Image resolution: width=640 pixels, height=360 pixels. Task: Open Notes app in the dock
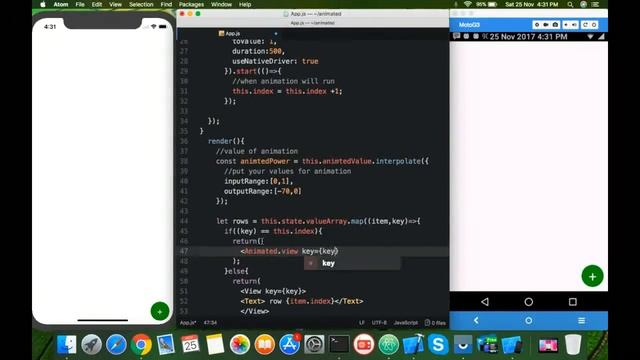[x=215, y=344]
